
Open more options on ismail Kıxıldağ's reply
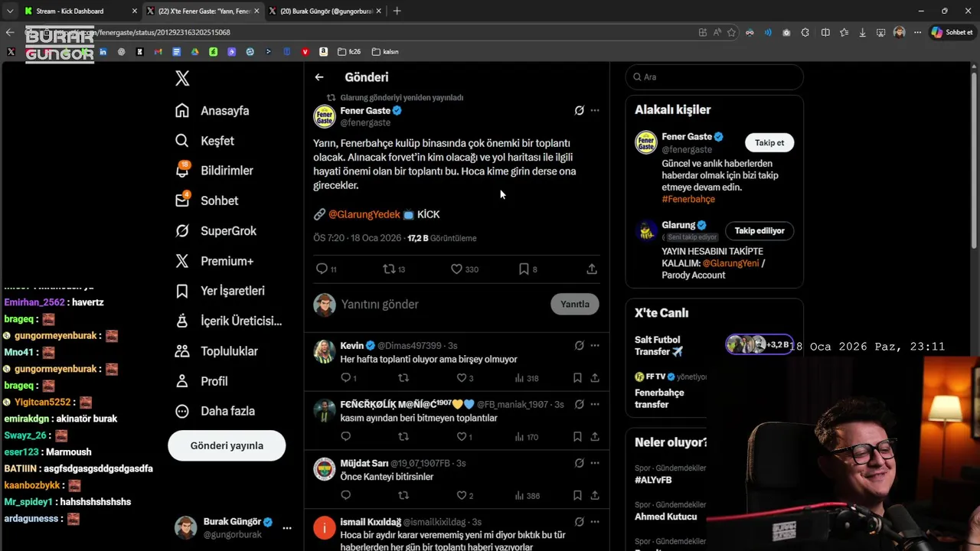[595, 522]
